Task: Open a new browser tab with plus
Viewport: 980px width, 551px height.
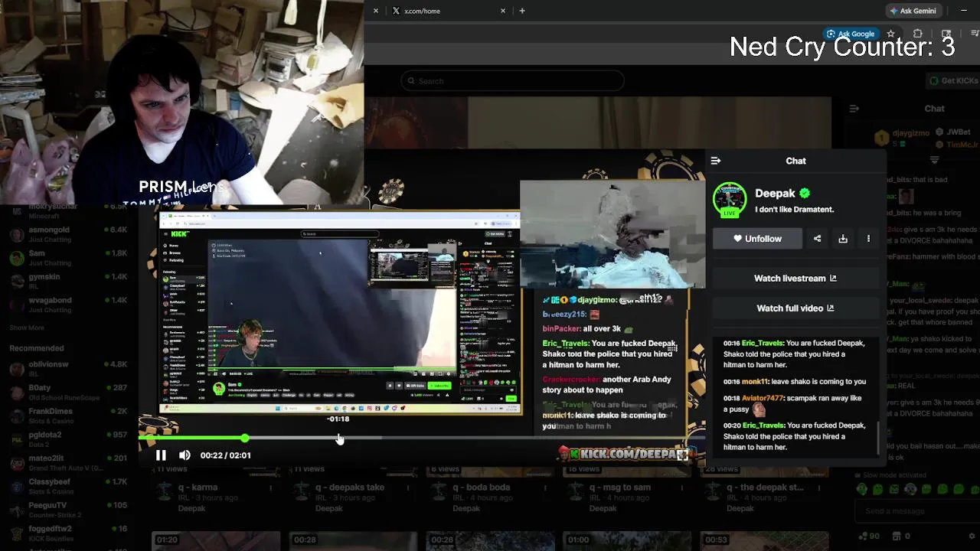Action: point(522,11)
